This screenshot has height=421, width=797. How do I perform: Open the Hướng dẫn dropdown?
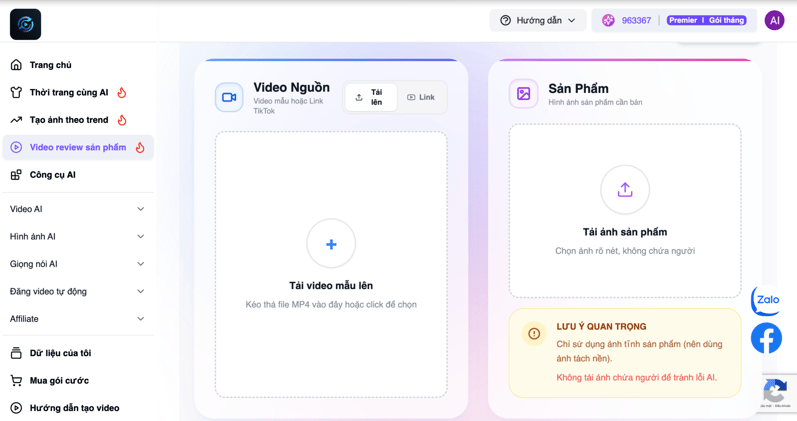coord(538,20)
